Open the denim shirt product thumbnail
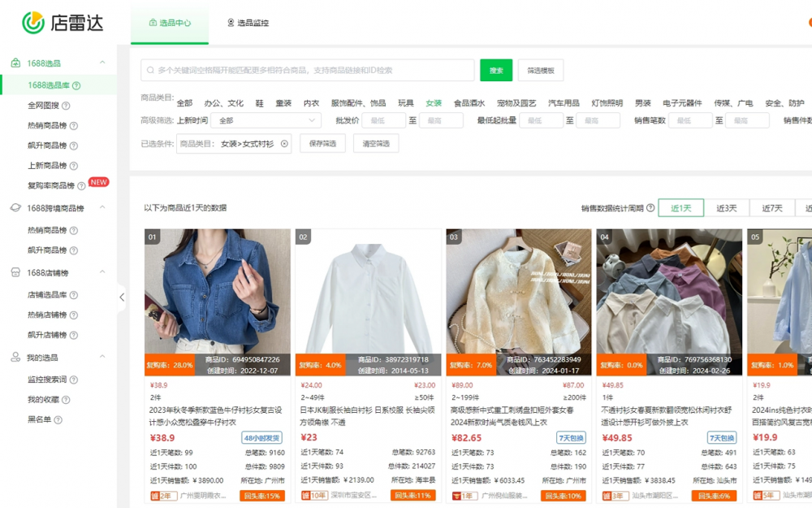This screenshot has height=508, width=812. click(217, 291)
